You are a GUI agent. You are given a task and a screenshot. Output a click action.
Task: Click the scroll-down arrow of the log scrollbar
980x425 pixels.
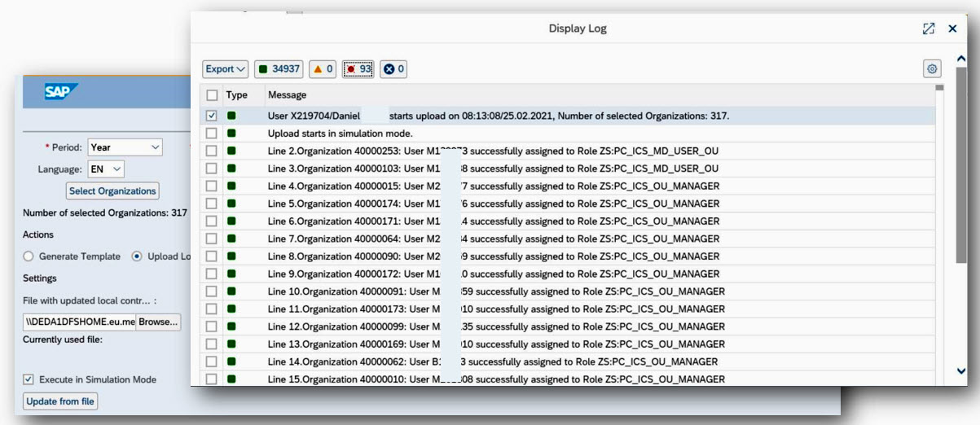coord(961,371)
